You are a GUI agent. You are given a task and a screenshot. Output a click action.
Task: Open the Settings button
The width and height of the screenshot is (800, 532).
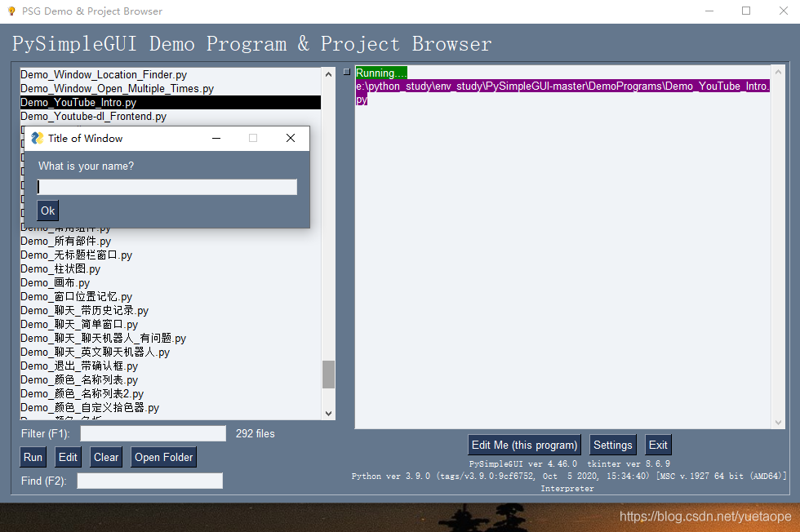click(x=613, y=445)
